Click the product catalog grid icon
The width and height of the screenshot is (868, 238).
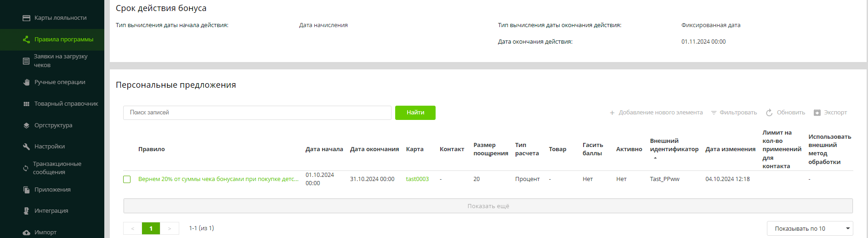click(26, 104)
